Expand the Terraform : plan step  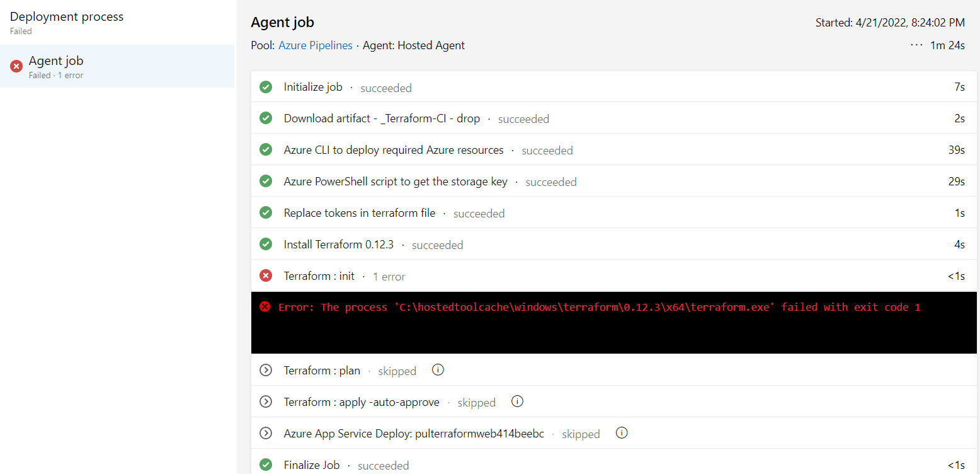[265, 370]
